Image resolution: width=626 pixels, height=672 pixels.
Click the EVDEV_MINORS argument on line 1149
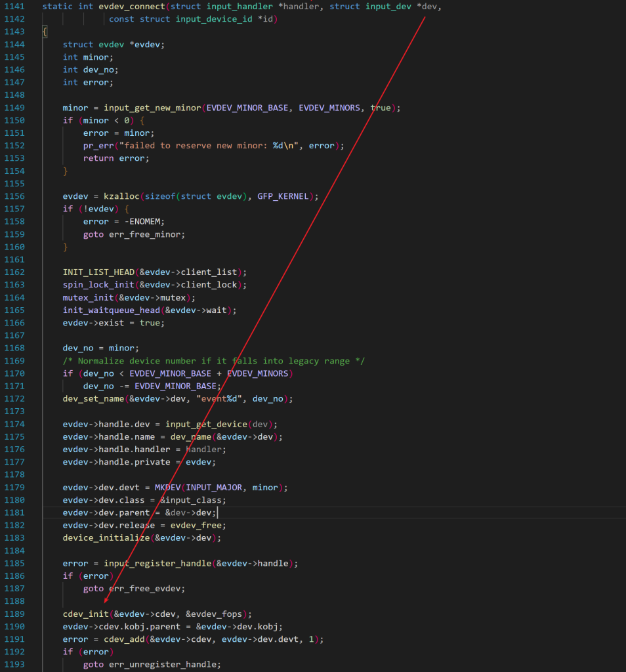click(329, 108)
